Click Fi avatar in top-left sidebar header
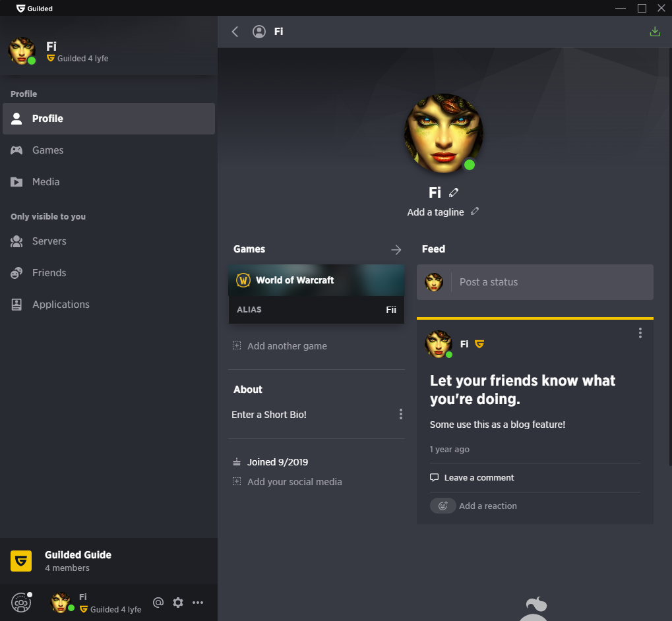 tap(21, 51)
